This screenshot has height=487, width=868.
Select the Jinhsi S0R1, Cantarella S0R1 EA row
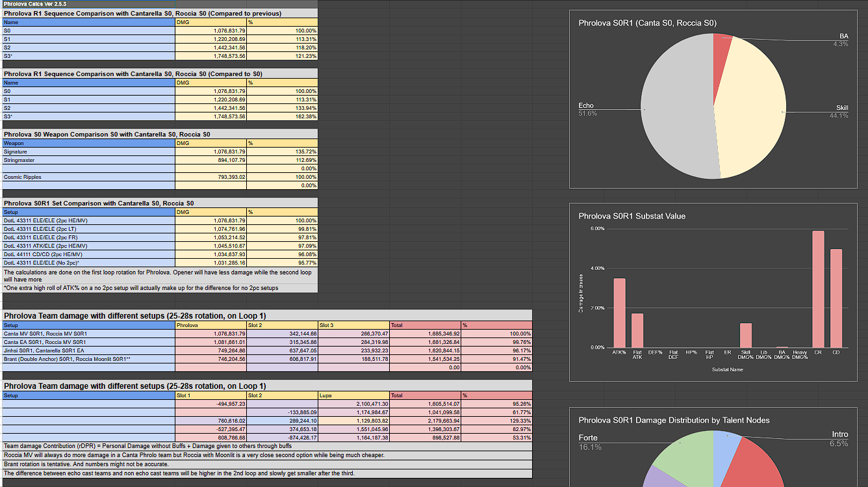point(88,350)
